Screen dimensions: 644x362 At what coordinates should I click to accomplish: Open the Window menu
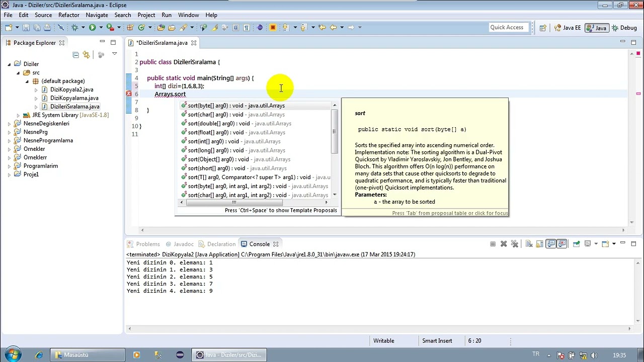[x=188, y=15]
